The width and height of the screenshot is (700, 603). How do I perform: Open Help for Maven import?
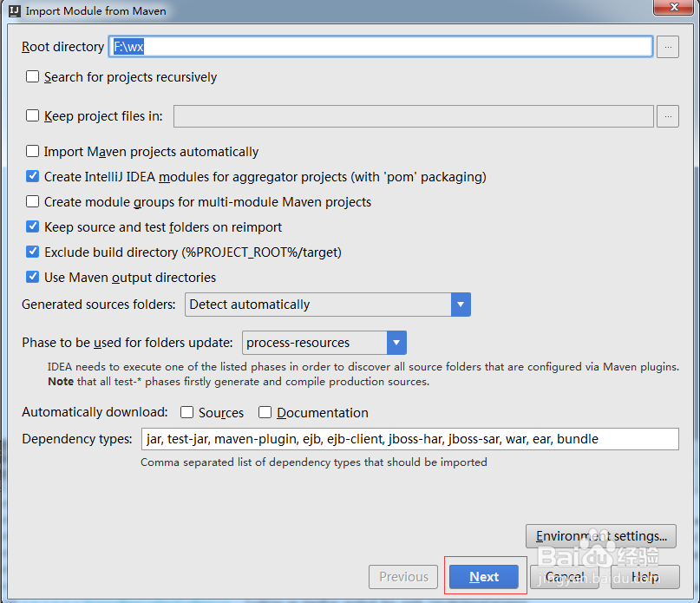(x=645, y=577)
